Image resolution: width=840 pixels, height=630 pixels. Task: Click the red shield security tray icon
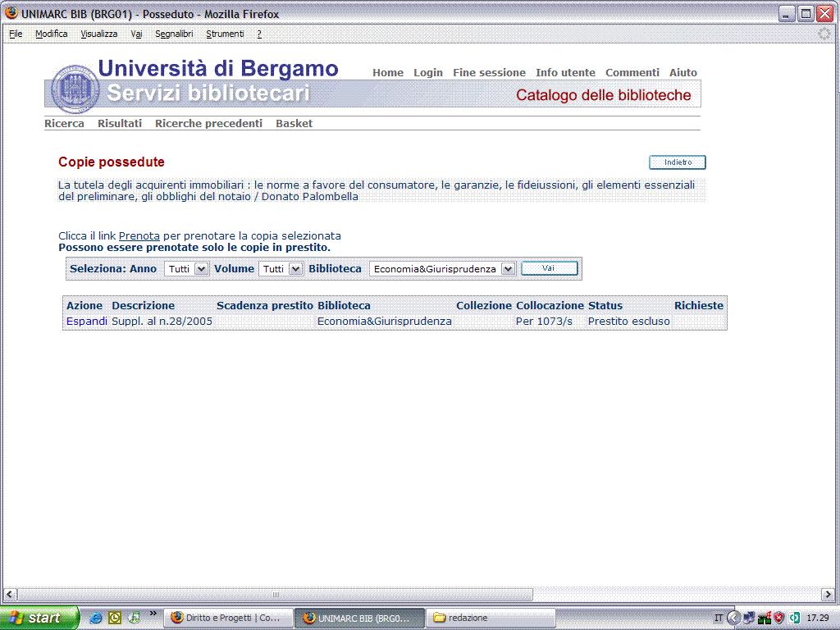[778, 618]
